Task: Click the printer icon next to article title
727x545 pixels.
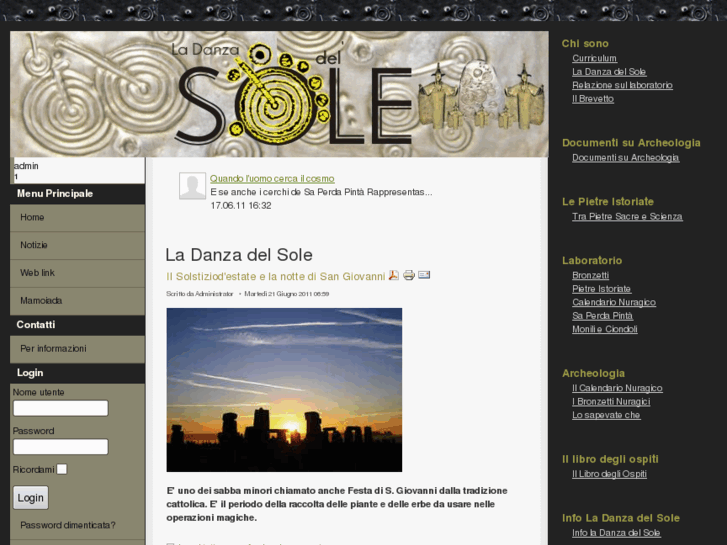Action: coord(408,276)
